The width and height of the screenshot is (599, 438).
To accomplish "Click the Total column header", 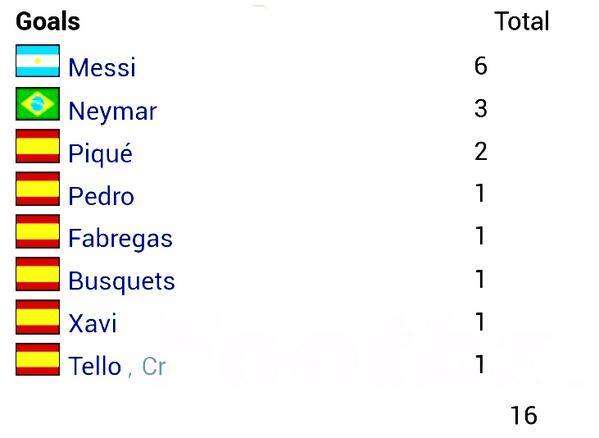I will tap(522, 21).
